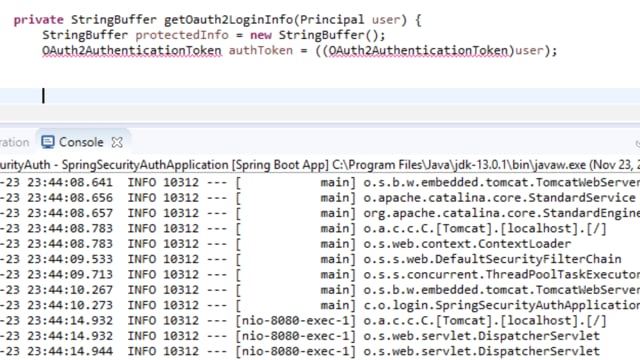
Task: Click first underlined OAuth2AuthenticationToken type
Action: [x=132, y=51]
